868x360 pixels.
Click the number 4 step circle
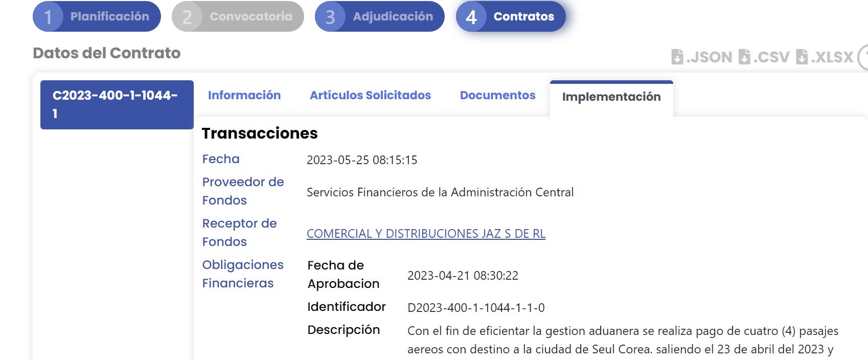coord(471,17)
